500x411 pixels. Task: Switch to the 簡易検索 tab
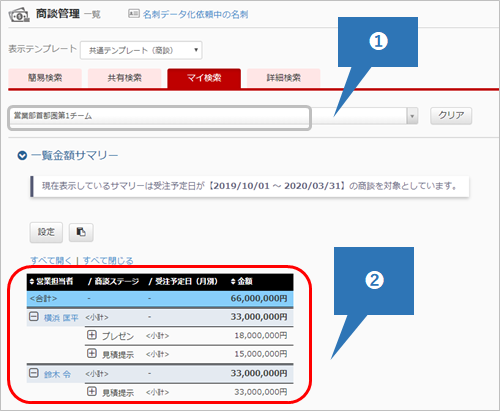pos(45,78)
